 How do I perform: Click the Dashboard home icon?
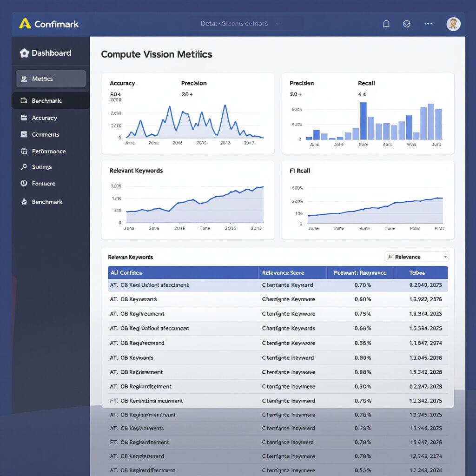(24, 53)
